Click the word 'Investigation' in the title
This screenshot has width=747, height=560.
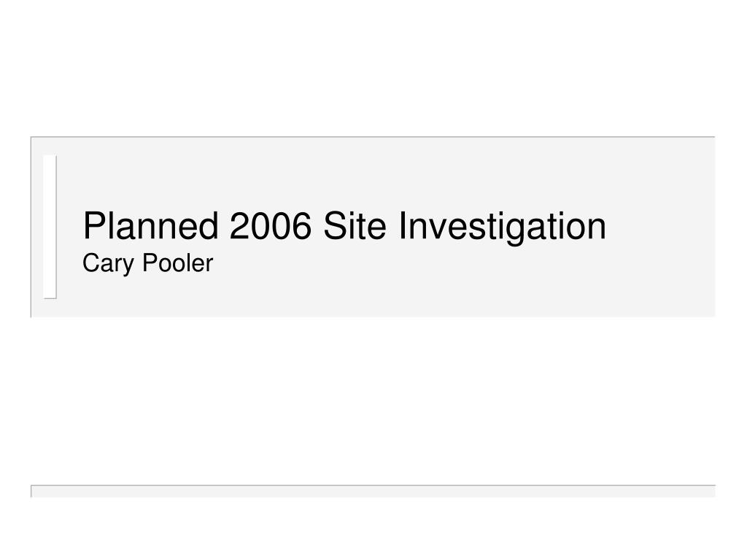tap(502, 227)
